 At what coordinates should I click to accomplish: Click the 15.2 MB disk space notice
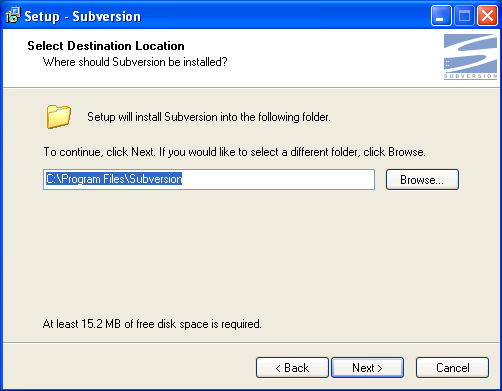click(152, 324)
